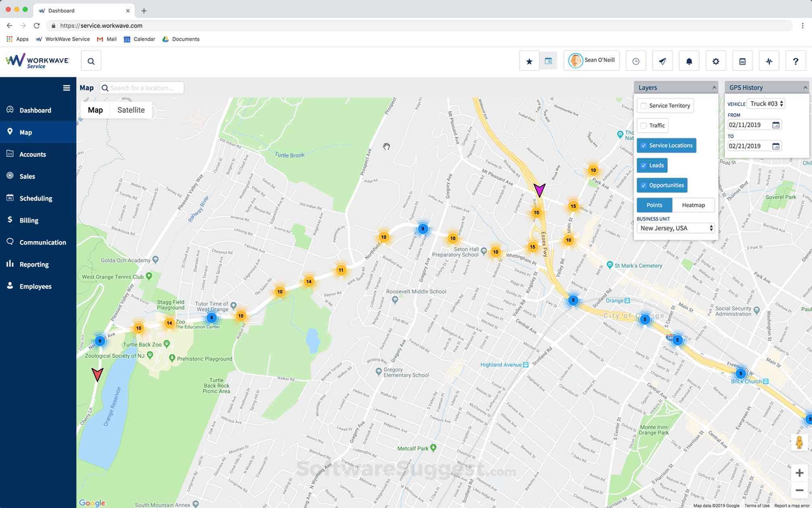812x508 pixels.
Task: Click the clock history icon near the profile
Action: click(x=636, y=60)
